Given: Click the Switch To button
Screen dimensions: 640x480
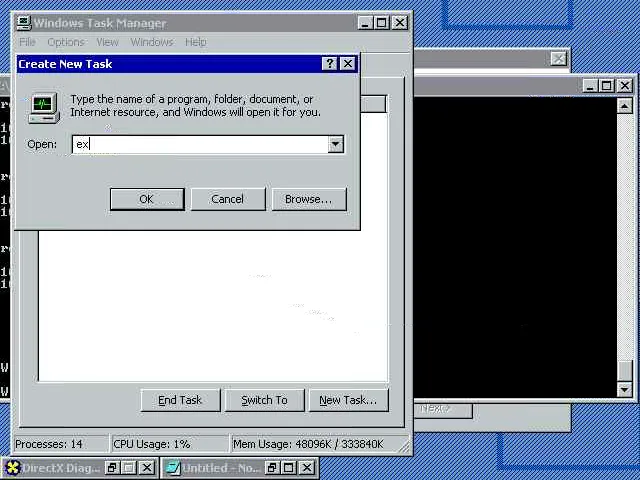Looking at the screenshot, I should [x=264, y=400].
